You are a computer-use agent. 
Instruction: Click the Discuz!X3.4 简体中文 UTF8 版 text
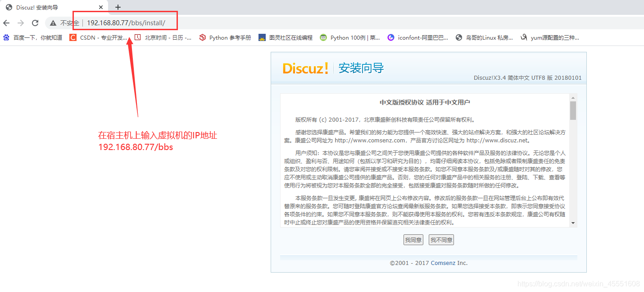(x=527, y=78)
